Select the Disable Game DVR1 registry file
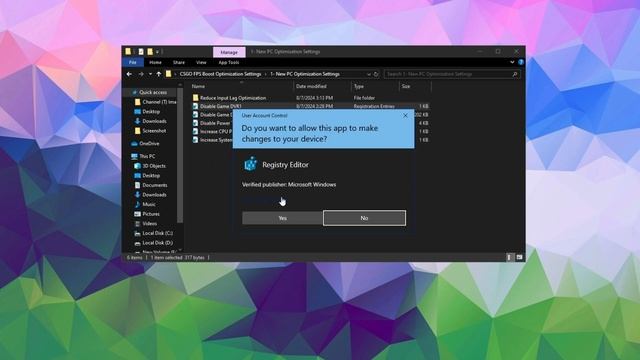 (x=220, y=107)
